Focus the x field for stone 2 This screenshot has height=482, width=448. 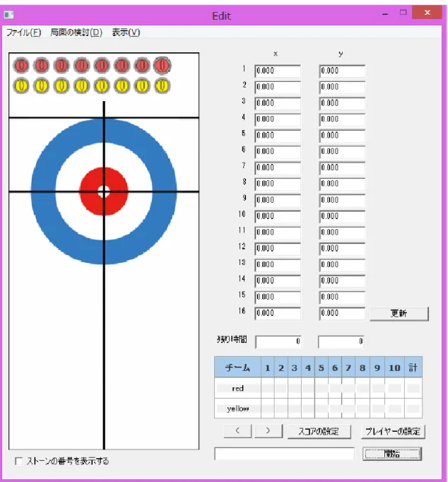tap(278, 87)
